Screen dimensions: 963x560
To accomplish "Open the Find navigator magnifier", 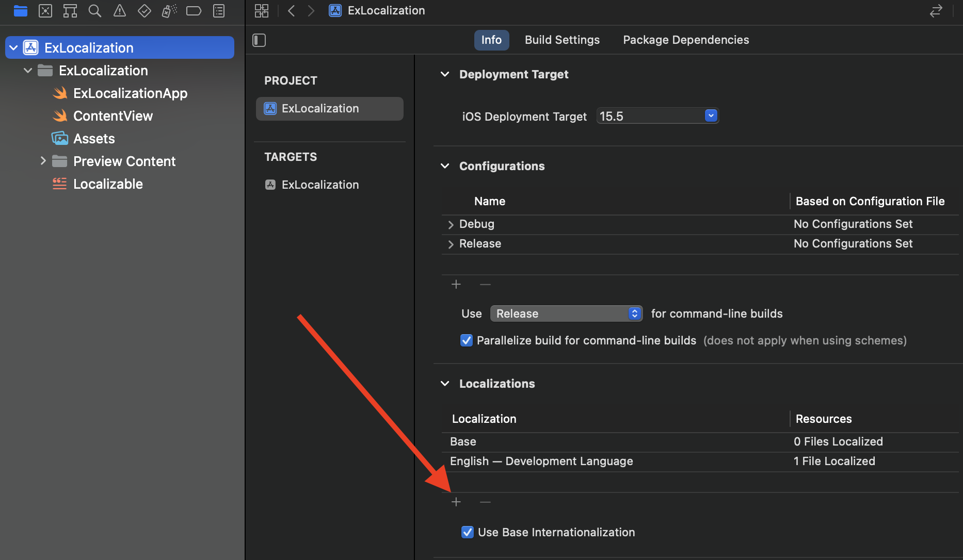I will click(95, 11).
